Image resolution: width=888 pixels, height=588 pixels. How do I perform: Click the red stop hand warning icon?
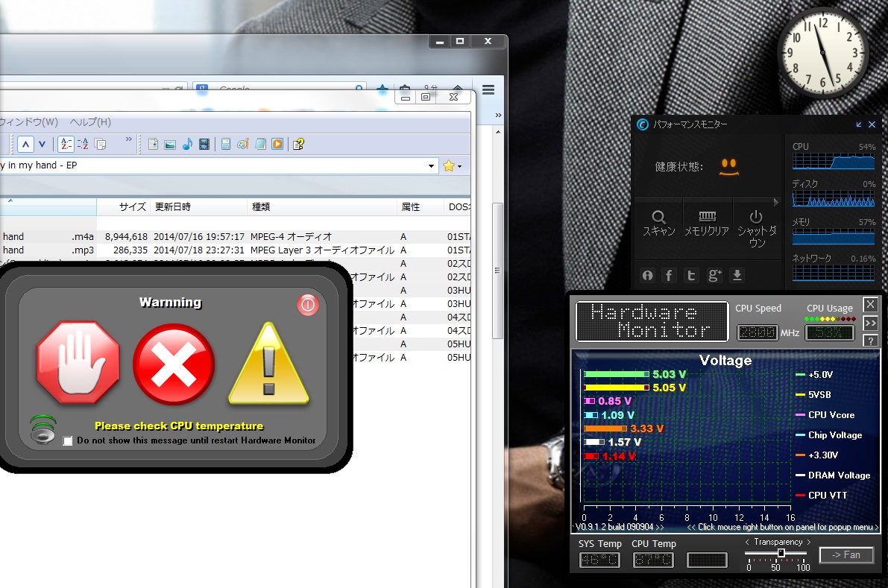coord(78,363)
